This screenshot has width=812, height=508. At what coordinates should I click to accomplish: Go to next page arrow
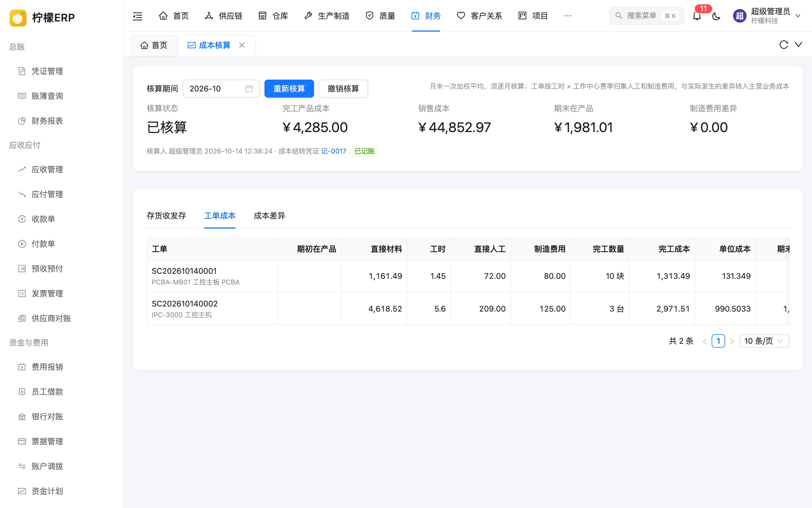click(732, 341)
